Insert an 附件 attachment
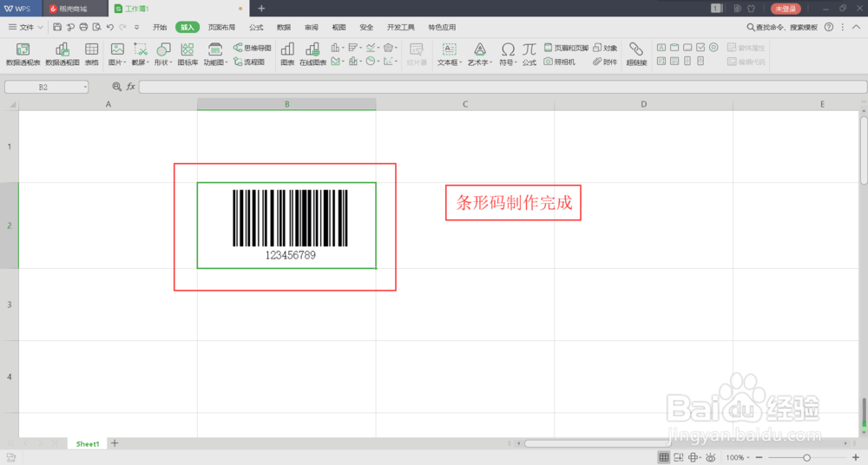Viewport: 868px width, 465px height. (606, 62)
